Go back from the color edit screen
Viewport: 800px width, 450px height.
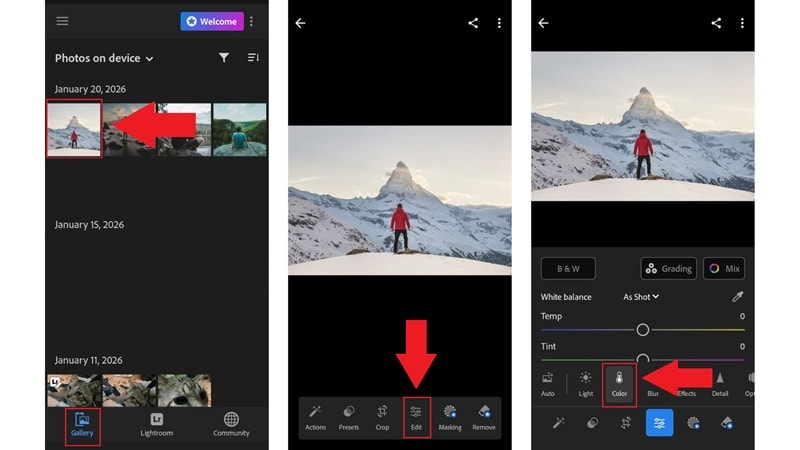click(x=544, y=23)
